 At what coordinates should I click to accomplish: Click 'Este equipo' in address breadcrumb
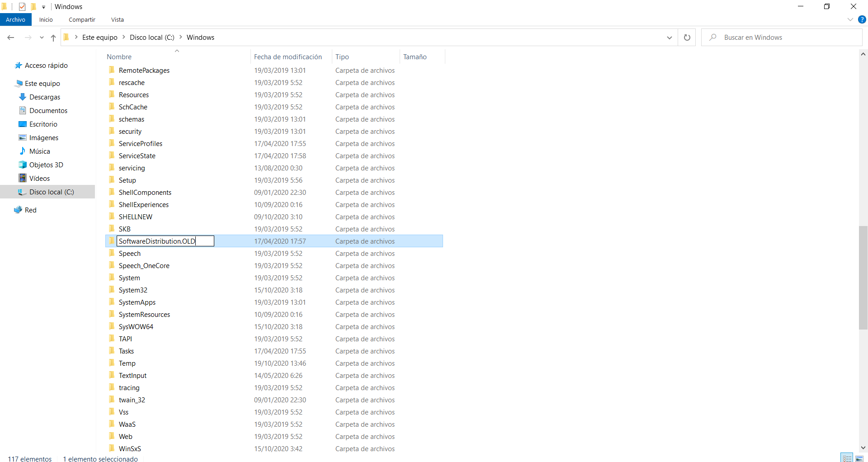(99, 38)
